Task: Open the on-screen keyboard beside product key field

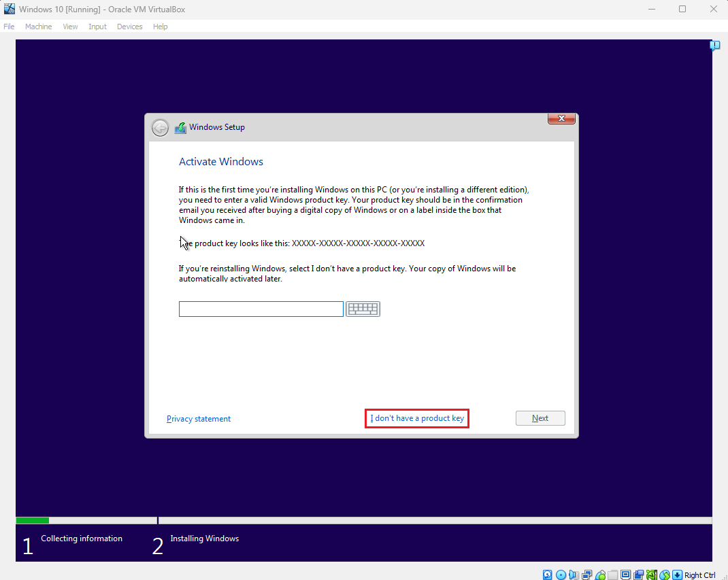Action: [x=363, y=309]
